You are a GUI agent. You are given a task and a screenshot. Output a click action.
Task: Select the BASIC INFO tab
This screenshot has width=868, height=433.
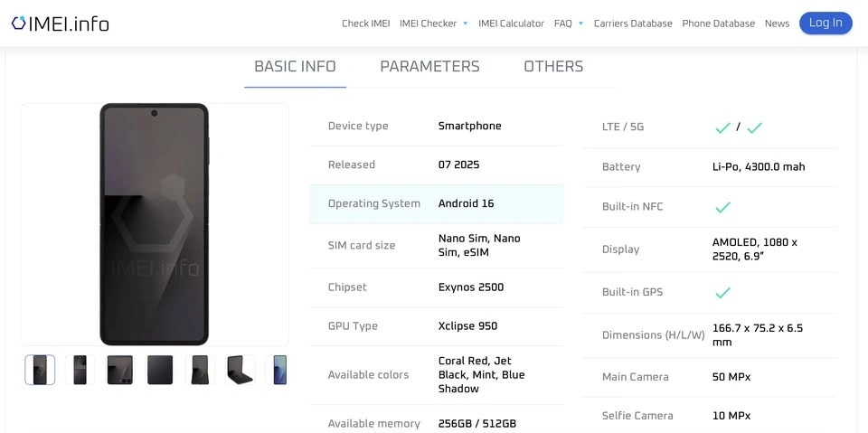tap(295, 67)
